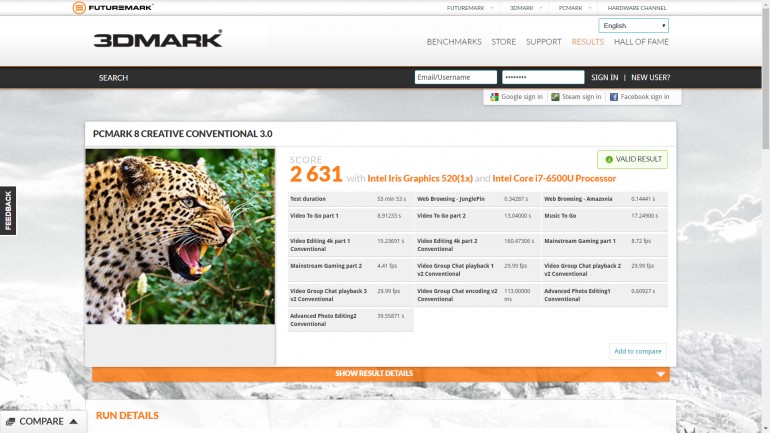Click the Steam sign in text link
This screenshot has height=433, width=770.
click(581, 97)
